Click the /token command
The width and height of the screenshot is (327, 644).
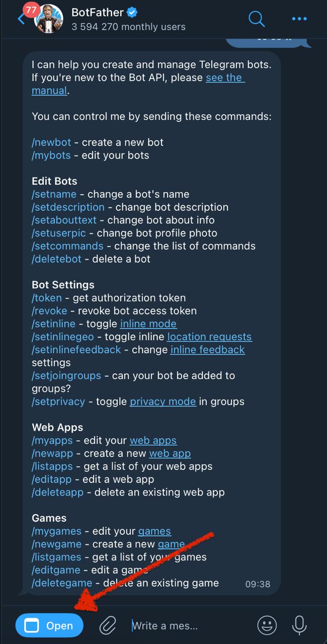(x=47, y=298)
